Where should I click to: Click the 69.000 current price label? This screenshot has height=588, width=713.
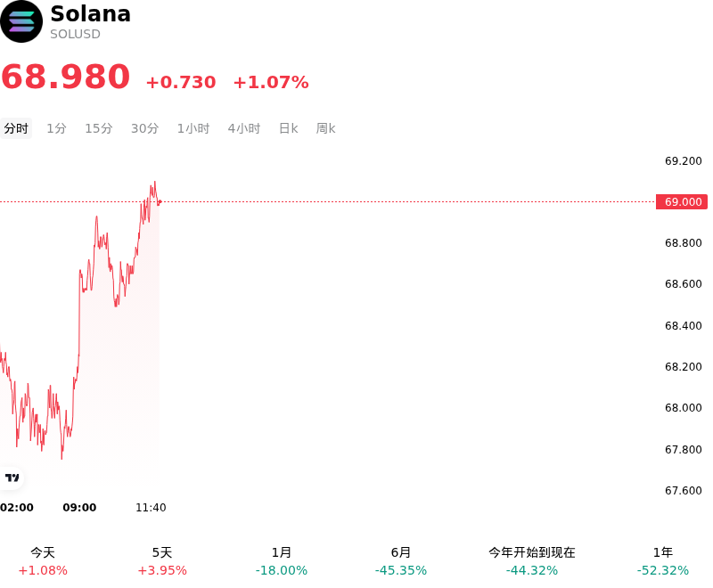682,201
